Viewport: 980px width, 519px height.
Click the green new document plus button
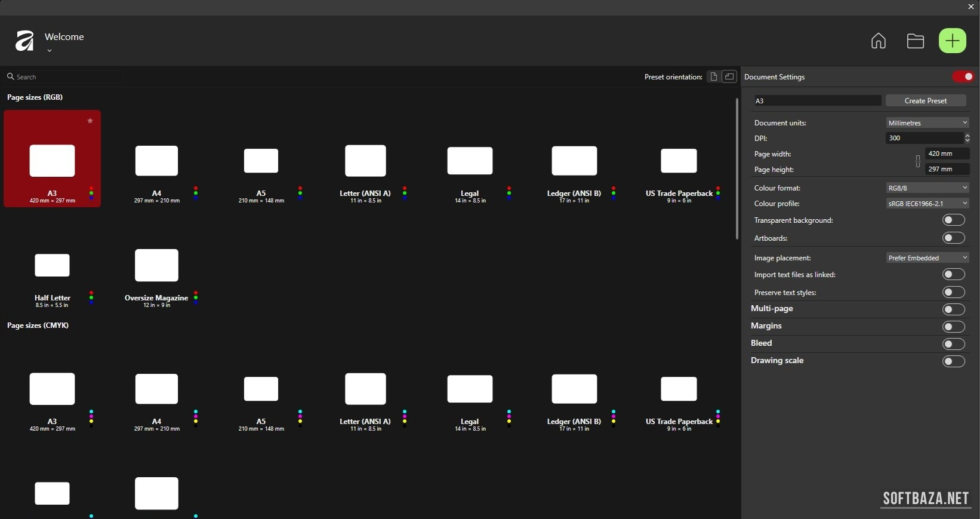952,41
